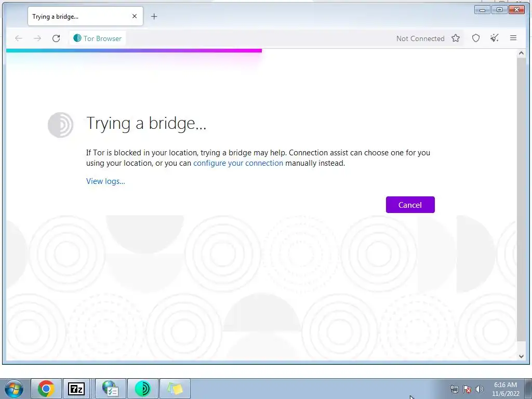Open a new tab with plus button
532x399 pixels.
coord(154,16)
